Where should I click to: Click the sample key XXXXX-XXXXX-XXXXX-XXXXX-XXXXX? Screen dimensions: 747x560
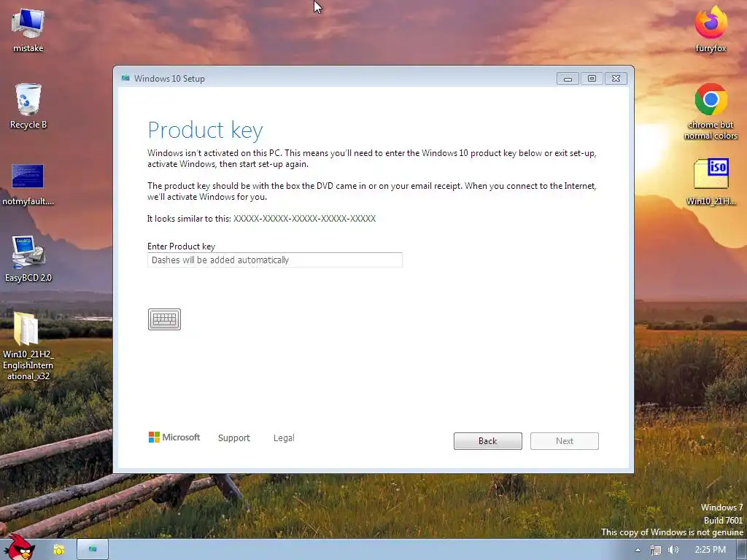click(304, 219)
